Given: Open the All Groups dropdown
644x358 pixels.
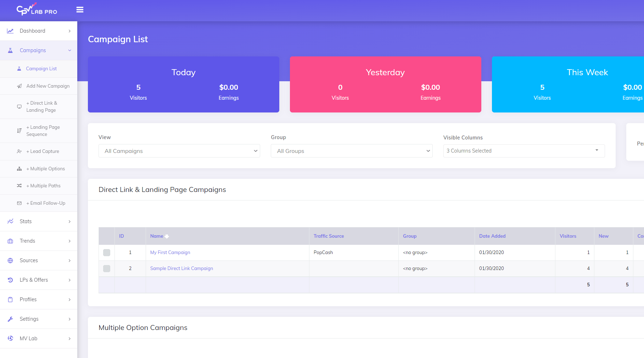Looking at the screenshot, I should [351, 151].
